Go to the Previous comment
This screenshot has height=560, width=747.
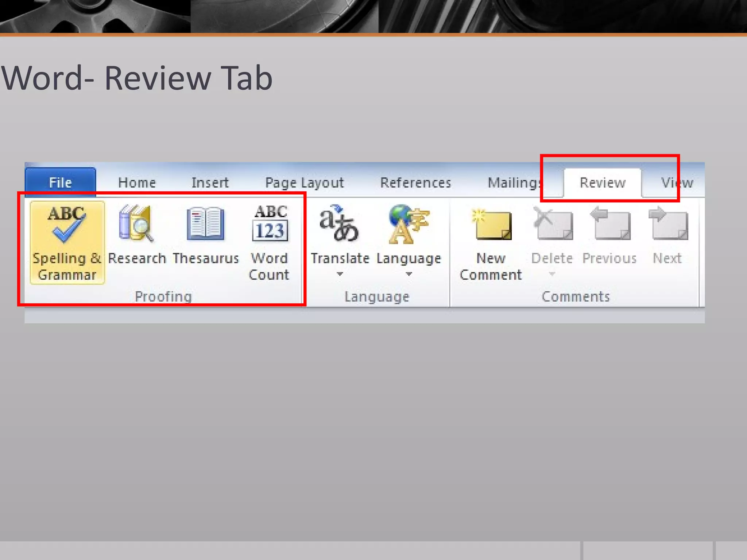click(610, 224)
